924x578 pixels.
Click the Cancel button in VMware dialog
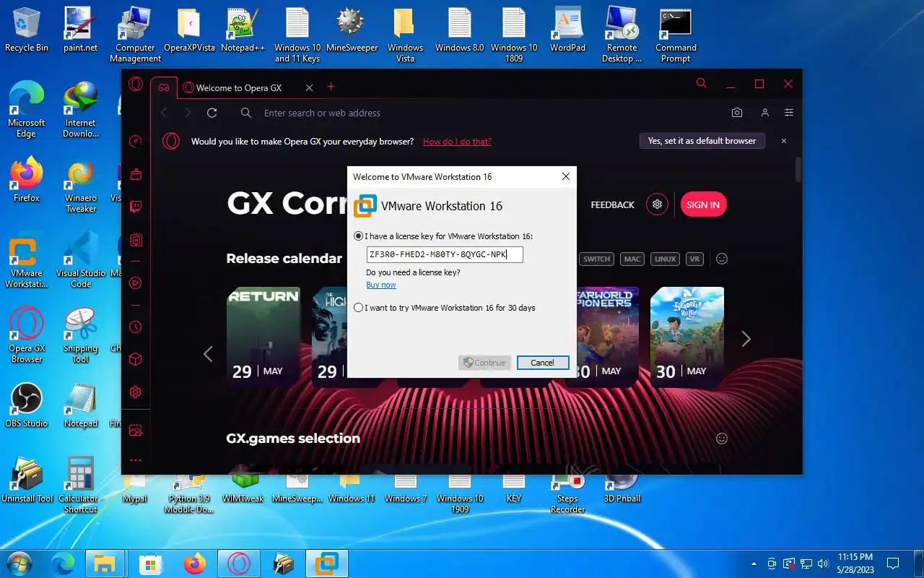pyautogui.click(x=543, y=363)
